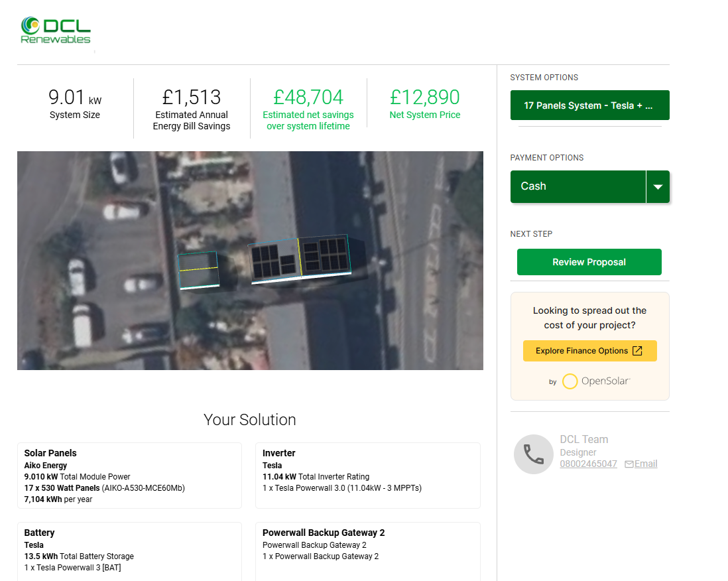
Task: Click the 9.01 kW System Size value
Action: [75, 97]
